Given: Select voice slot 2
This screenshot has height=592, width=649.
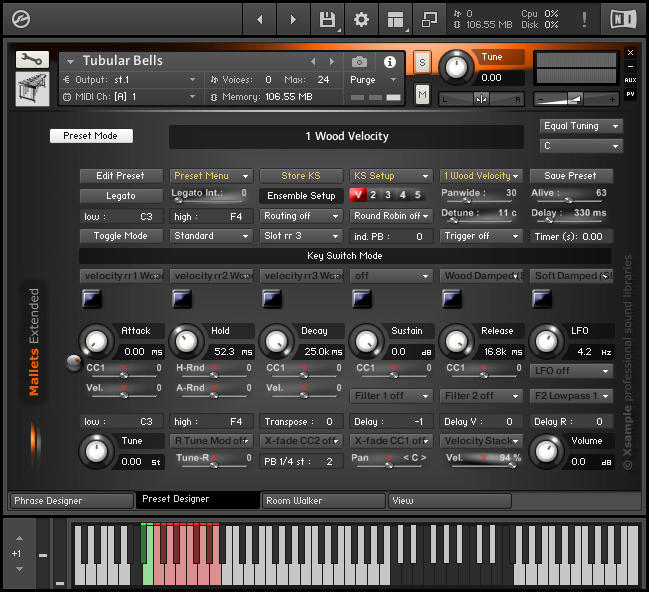Looking at the screenshot, I should (x=373, y=195).
